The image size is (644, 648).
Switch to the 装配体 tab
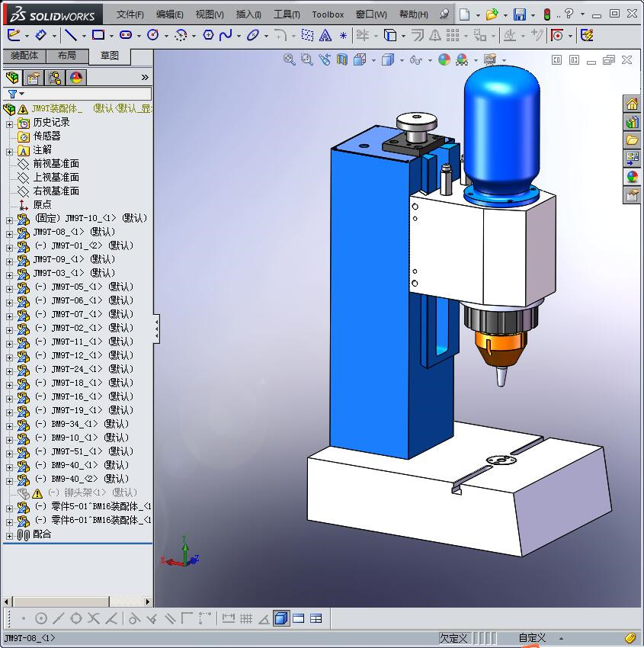(x=24, y=56)
